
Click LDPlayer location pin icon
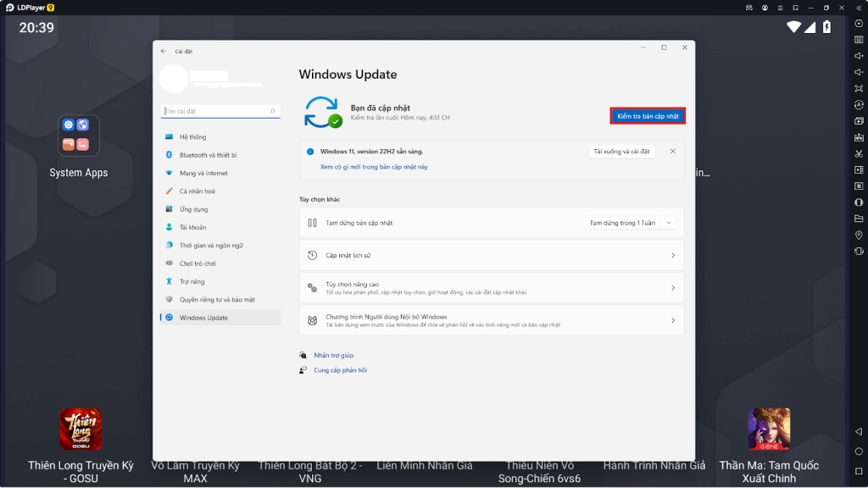click(859, 236)
